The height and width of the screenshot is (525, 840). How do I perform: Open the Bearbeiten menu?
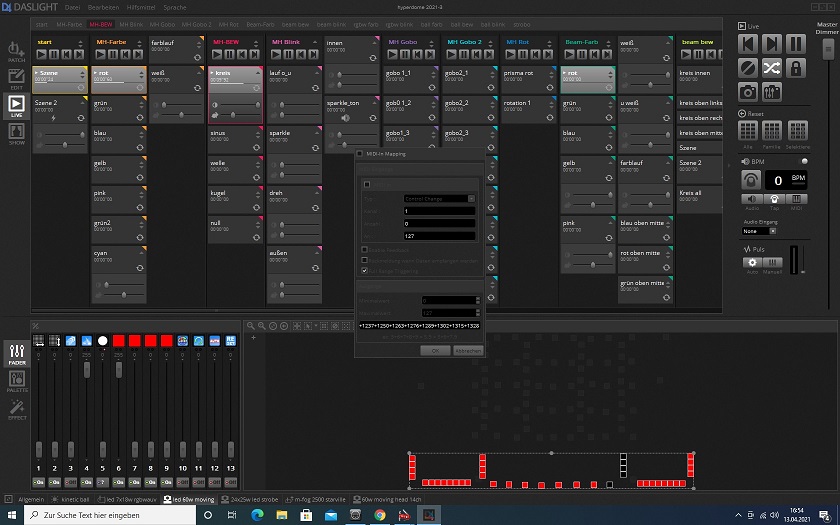103,8
